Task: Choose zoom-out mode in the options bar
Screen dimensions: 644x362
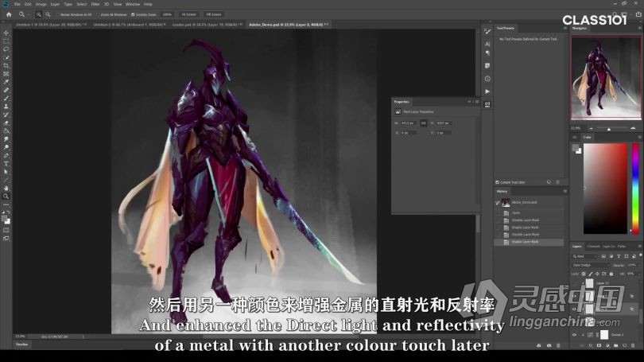Action: [x=48, y=14]
